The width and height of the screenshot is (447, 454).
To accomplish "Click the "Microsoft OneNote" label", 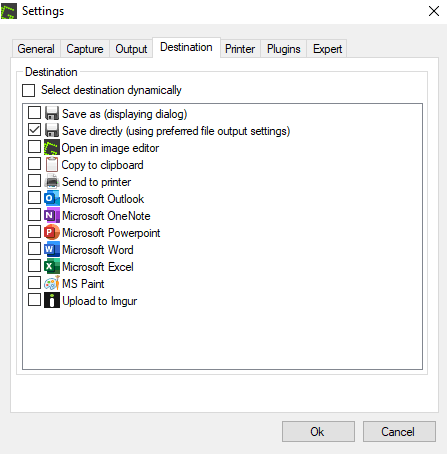I will point(106,216).
